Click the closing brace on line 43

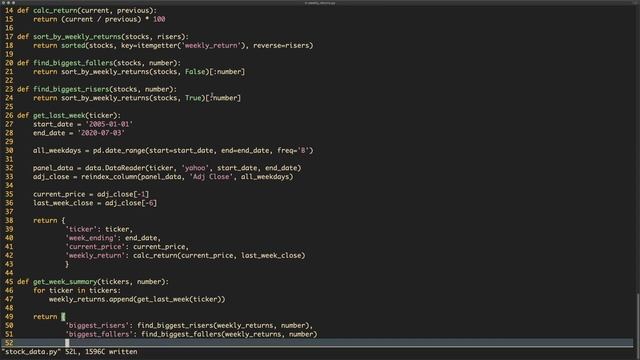click(x=67, y=264)
